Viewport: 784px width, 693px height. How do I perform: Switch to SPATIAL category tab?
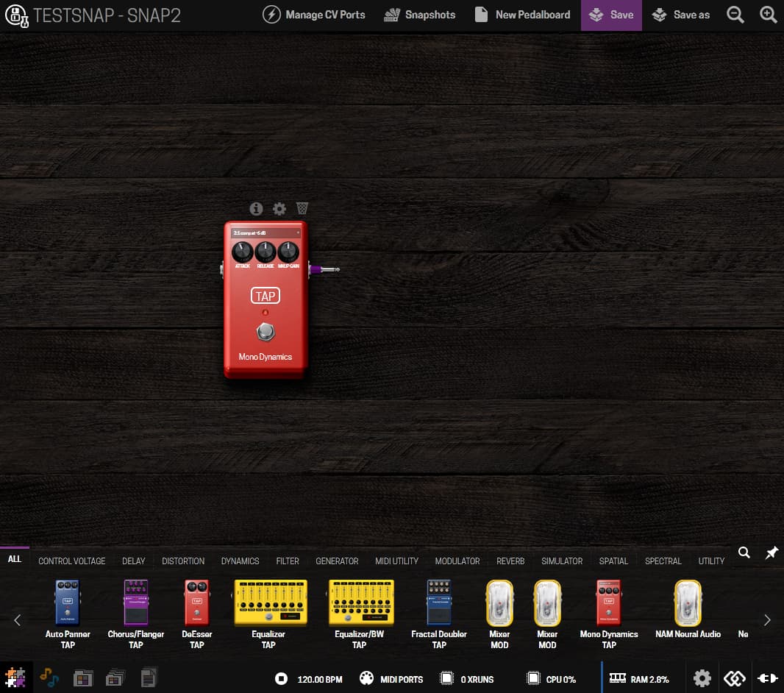tap(613, 561)
